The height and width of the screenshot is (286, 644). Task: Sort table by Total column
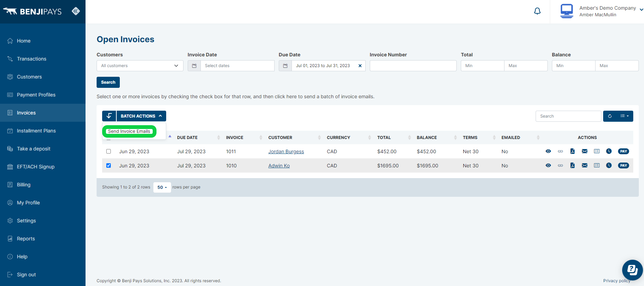point(393,137)
